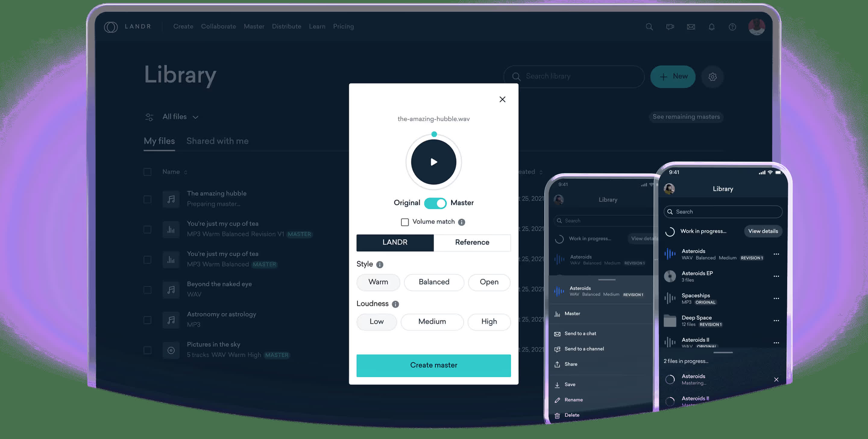868x439 pixels.
Task: Click disc icon for Pictures in the sky
Action: coord(171,350)
